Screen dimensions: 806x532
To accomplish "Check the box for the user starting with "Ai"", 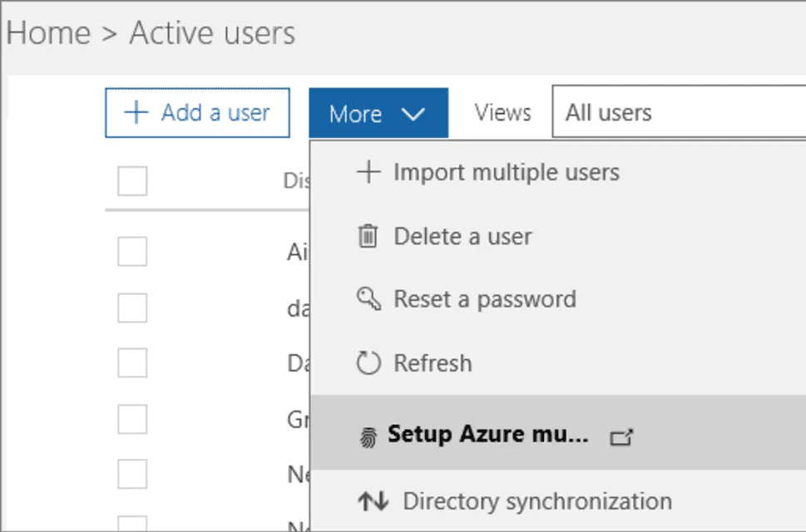I will point(132,251).
